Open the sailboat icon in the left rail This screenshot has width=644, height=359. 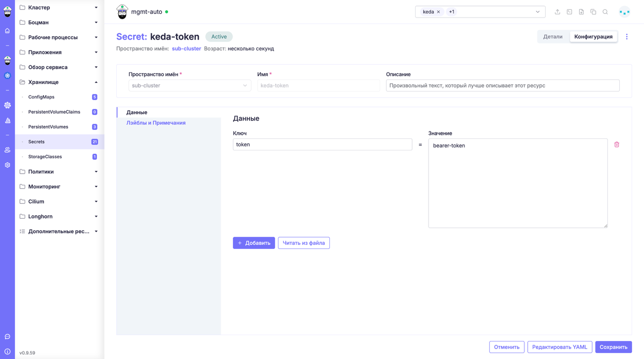coord(7,120)
